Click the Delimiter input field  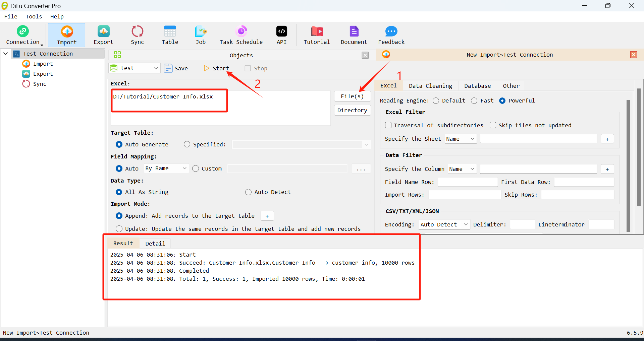click(x=522, y=224)
